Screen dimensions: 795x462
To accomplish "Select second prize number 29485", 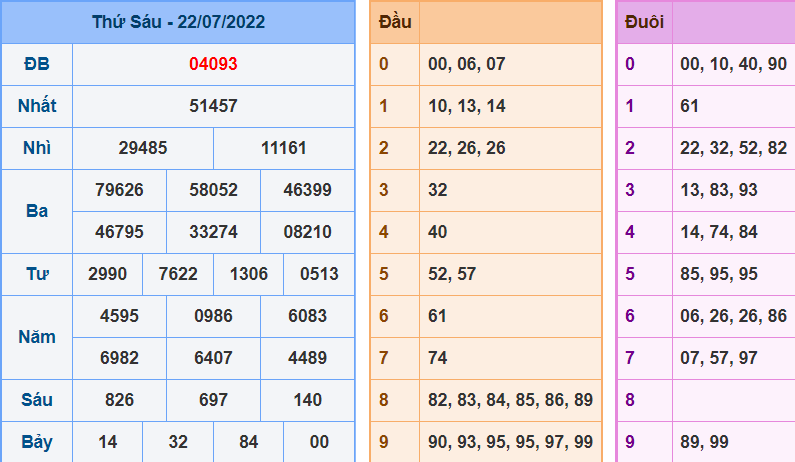I will click(143, 148).
